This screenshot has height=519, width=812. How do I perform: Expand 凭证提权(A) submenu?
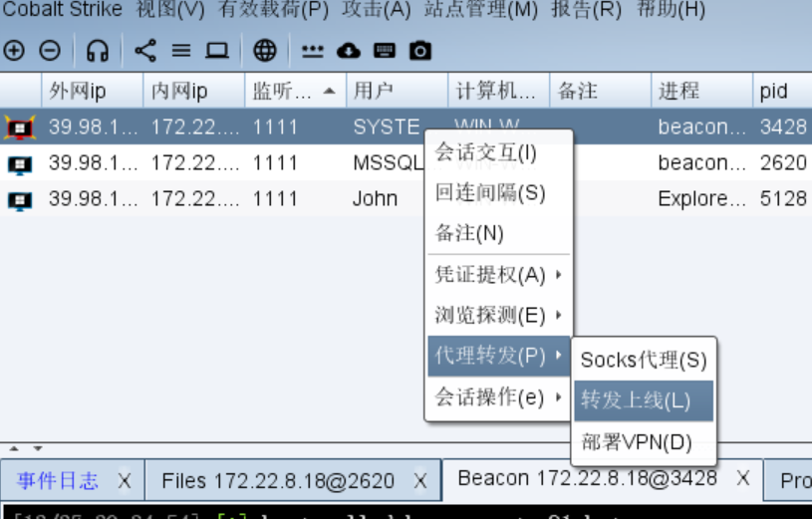pos(499,275)
